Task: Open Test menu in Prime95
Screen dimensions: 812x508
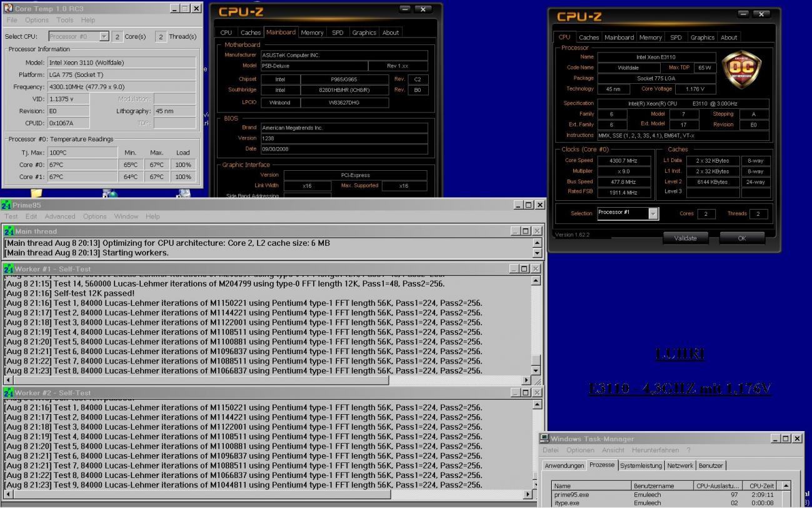Action: (x=11, y=216)
